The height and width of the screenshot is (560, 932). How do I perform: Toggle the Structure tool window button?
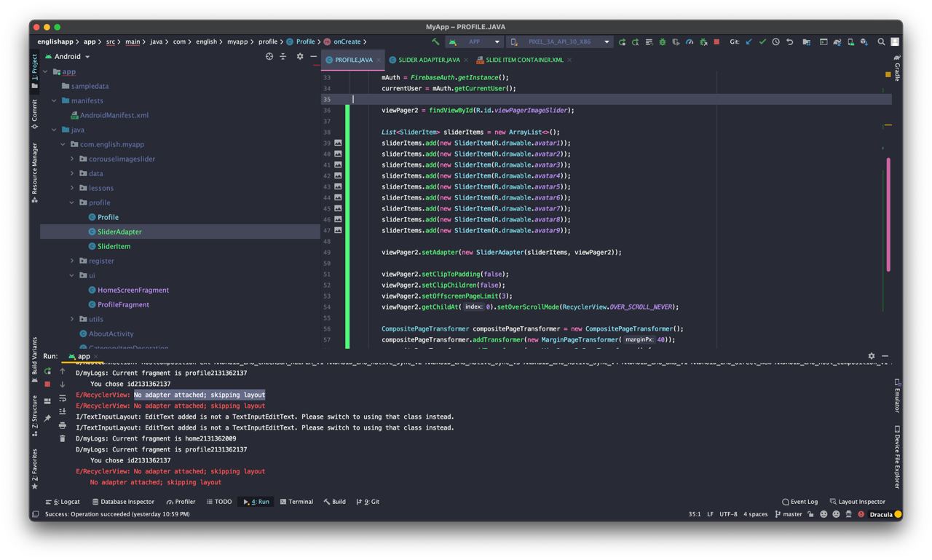[x=34, y=416]
